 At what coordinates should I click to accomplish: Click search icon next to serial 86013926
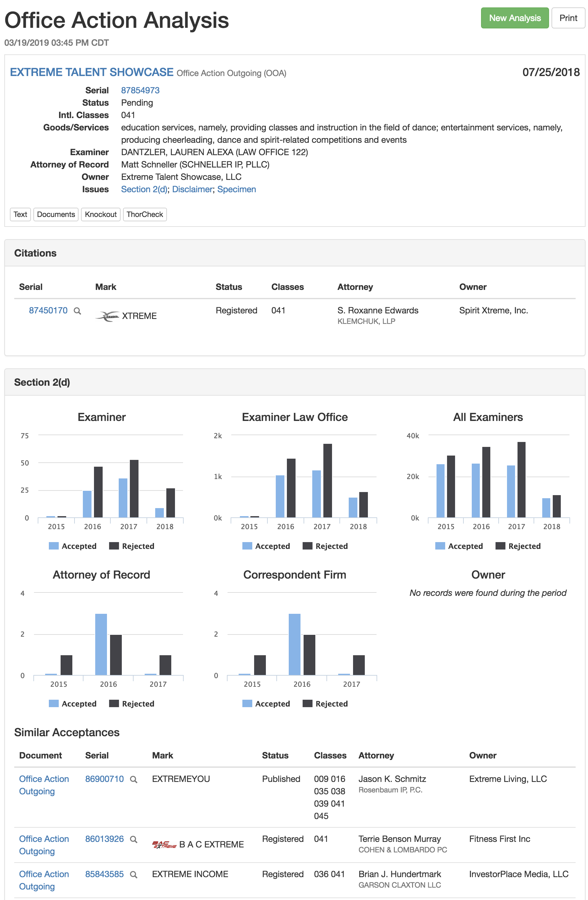pyautogui.click(x=134, y=839)
